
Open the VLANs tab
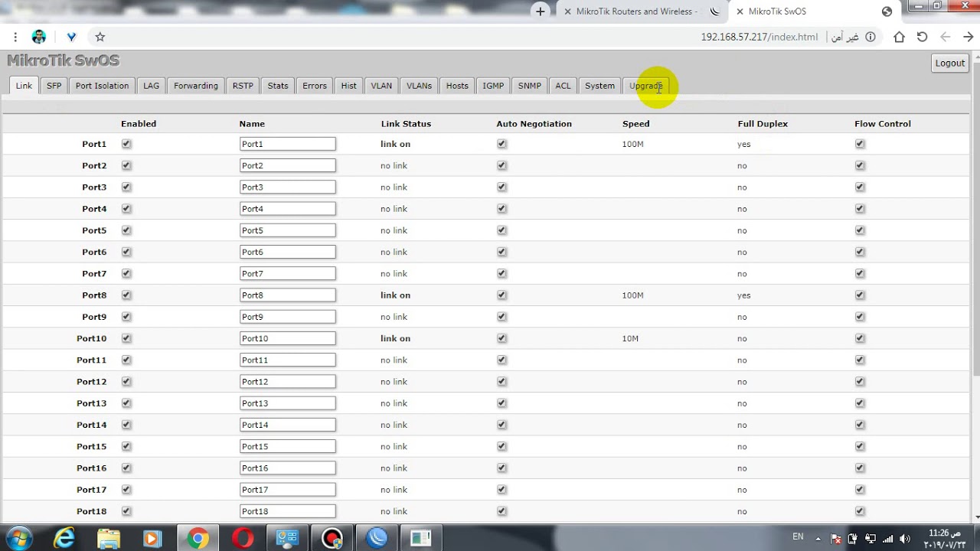(419, 86)
